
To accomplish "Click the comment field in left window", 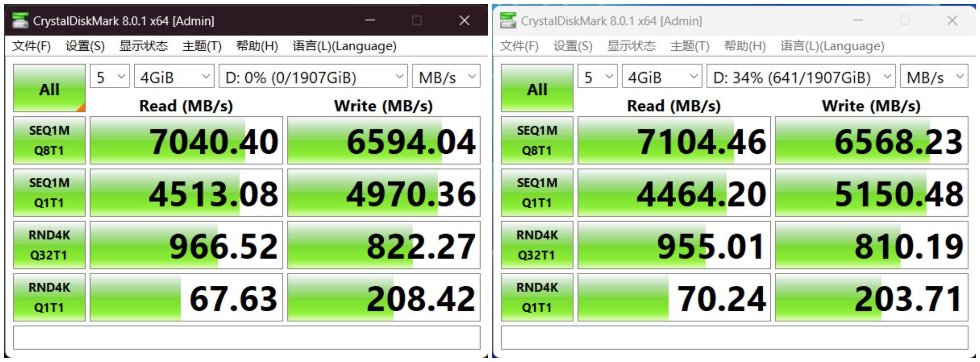I will click(x=247, y=338).
